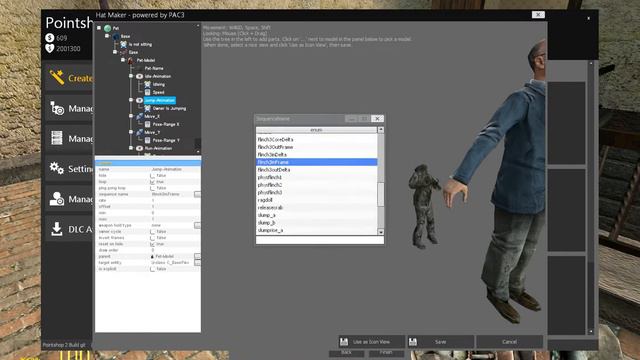640x360 pixels.
Task: Open the parent picker button
Action: point(197,256)
